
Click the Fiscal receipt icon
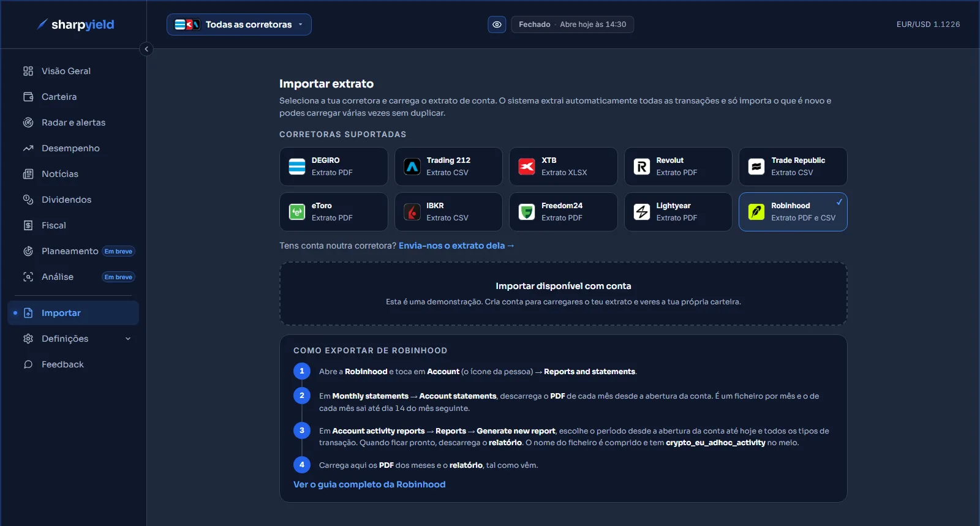(x=28, y=225)
